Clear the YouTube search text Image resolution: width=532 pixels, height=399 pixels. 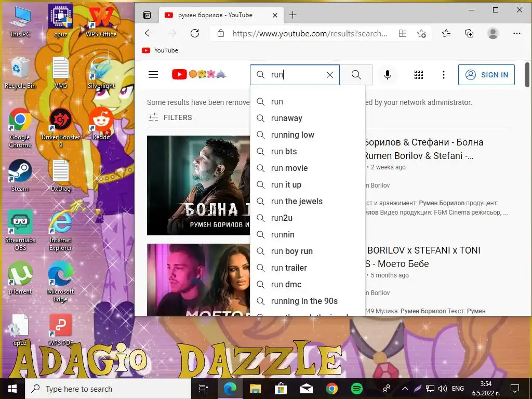pos(330,75)
